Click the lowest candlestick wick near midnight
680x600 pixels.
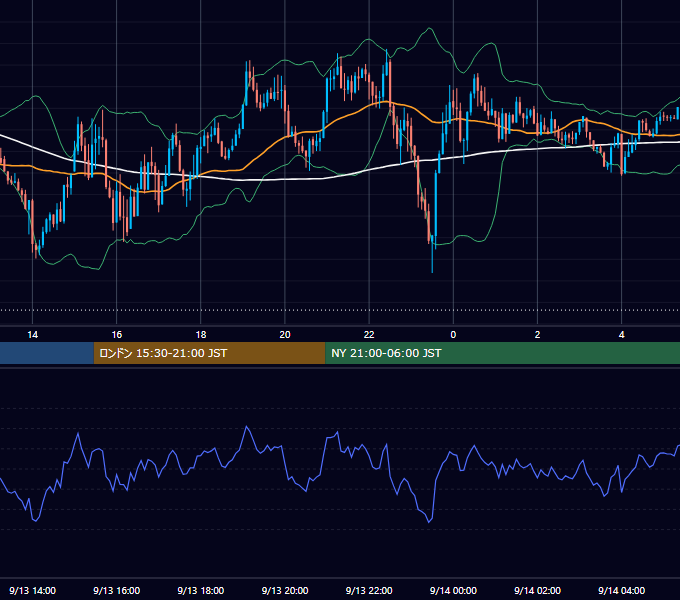coord(432,260)
